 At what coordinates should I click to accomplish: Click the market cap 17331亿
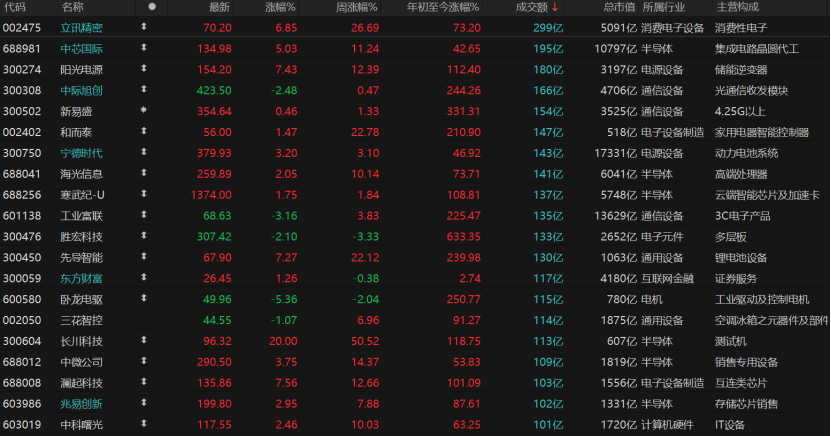pos(615,153)
